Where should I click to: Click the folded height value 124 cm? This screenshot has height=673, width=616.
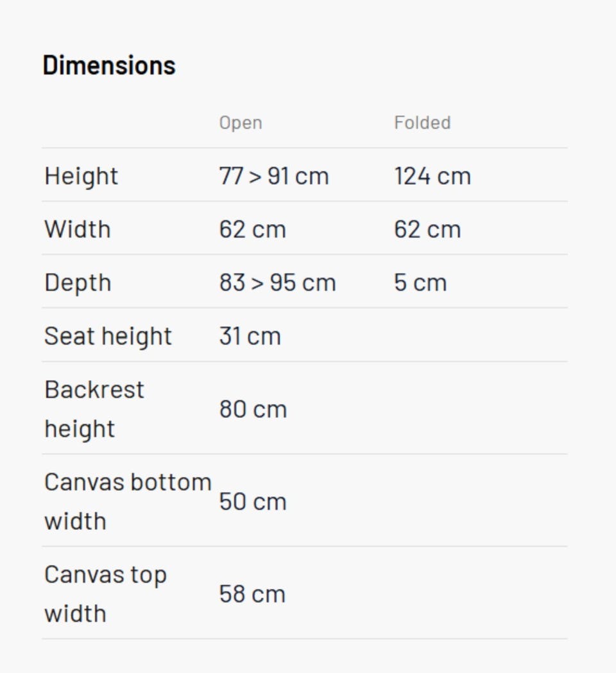pyautogui.click(x=432, y=176)
